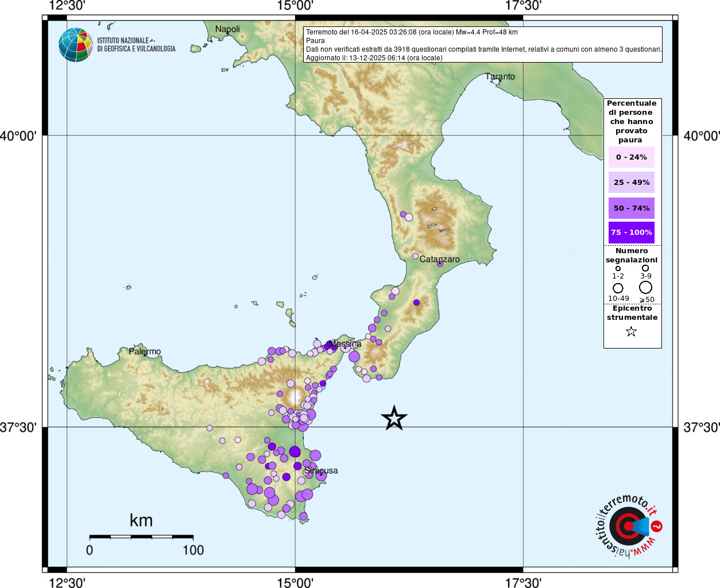This screenshot has height=588, width=720.
Task: Choose the 75 - 100% legend color swatch
Action: pos(631,233)
